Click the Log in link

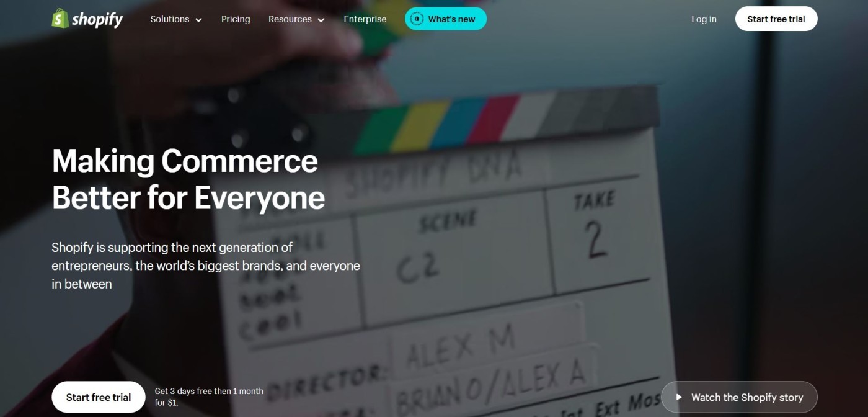pos(704,19)
